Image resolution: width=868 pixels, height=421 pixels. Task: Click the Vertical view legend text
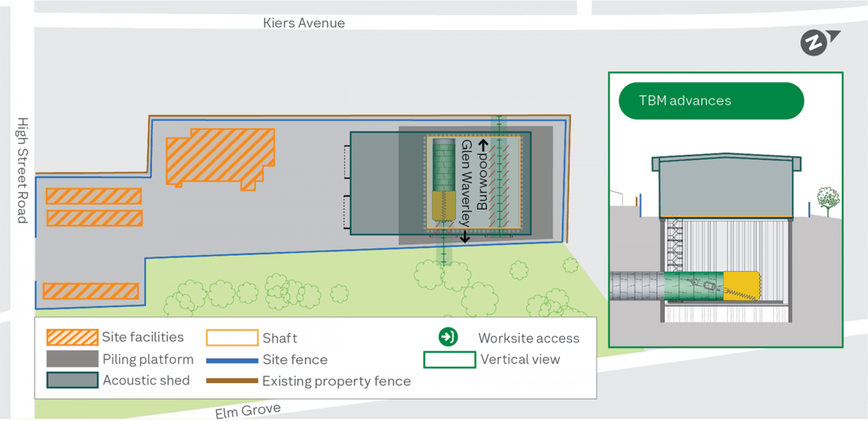point(520,359)
